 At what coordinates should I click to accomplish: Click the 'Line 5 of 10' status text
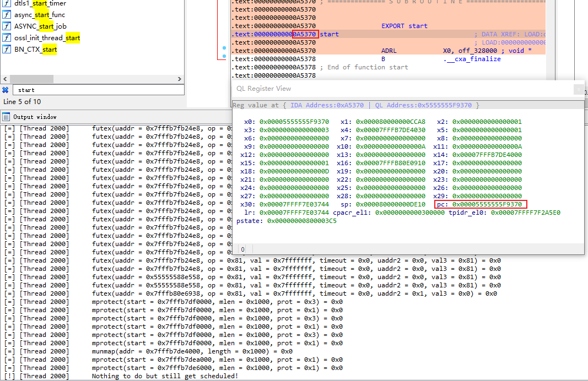[22, 101]
